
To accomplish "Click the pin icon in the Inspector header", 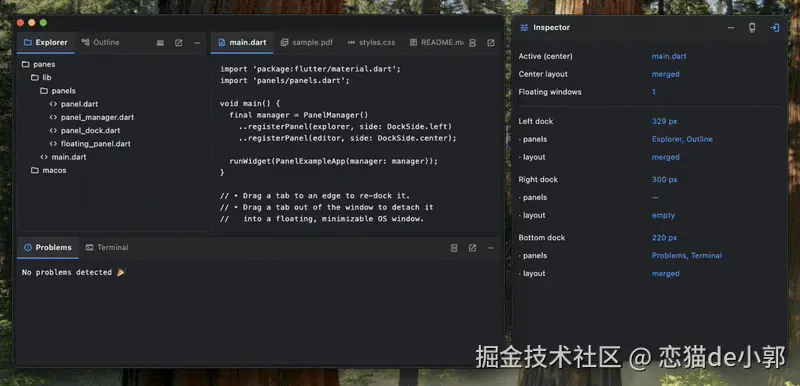I will [752, 28].
